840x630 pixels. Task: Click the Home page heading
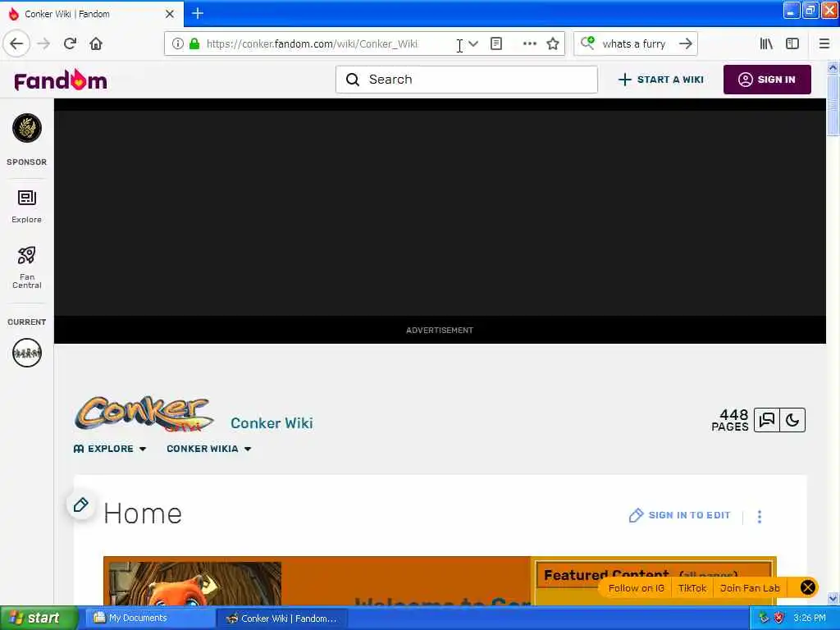(143, 514)
